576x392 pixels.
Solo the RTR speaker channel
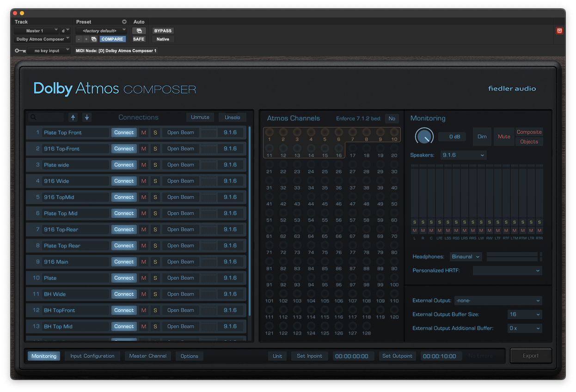coord(539,223)
